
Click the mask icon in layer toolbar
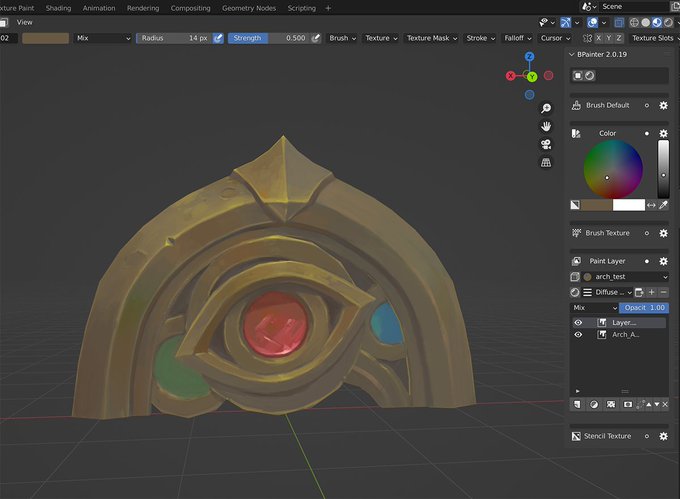(628, 404)
